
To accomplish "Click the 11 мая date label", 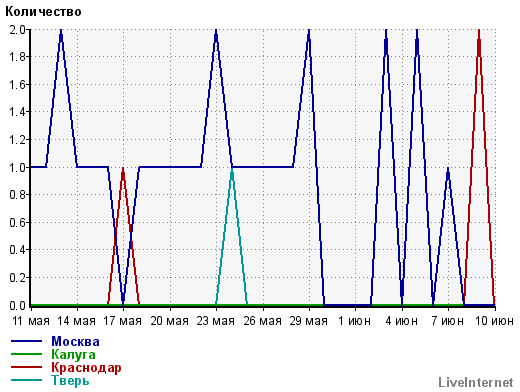I will [31, 321].
